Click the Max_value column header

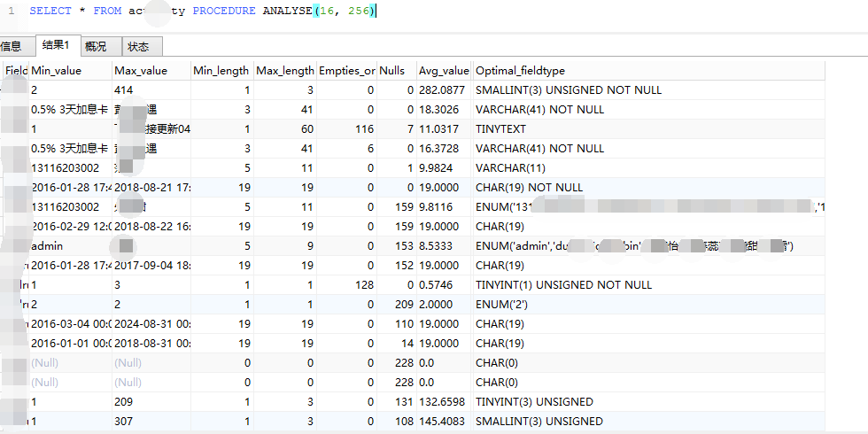[151, 71]
